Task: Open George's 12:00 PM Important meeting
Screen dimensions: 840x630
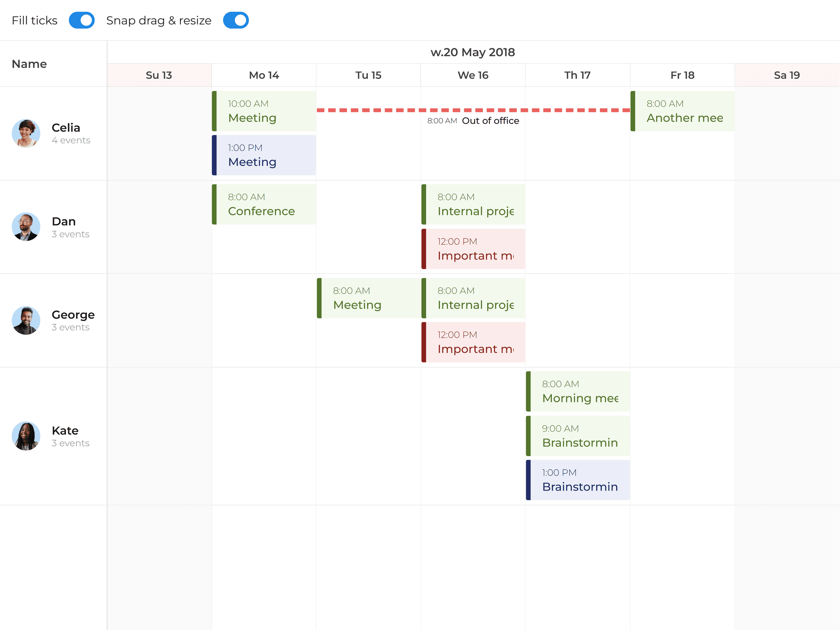Action: 474,342
